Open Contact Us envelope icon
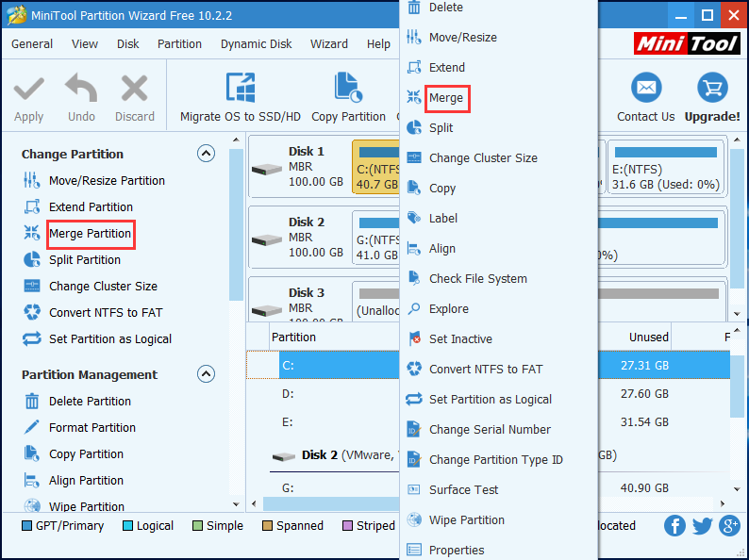749x560 pixels. point(646,88)
